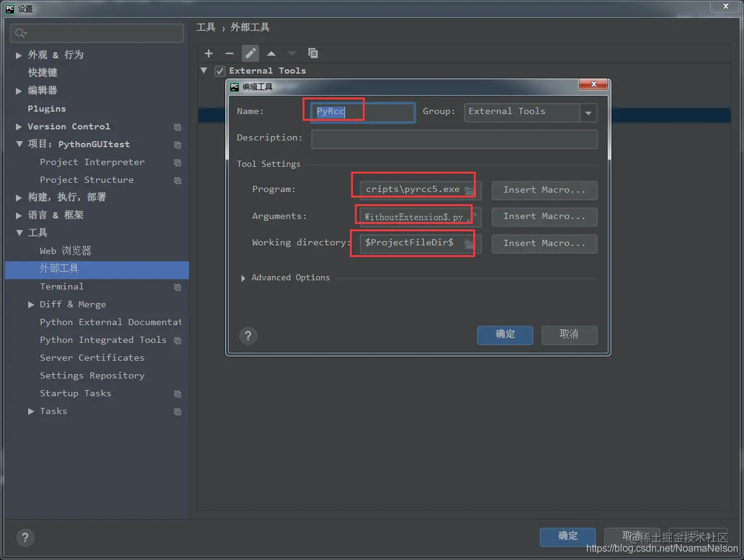Open the help icon at settings bottom-left
744x560 pixels.
click(25, 538)
